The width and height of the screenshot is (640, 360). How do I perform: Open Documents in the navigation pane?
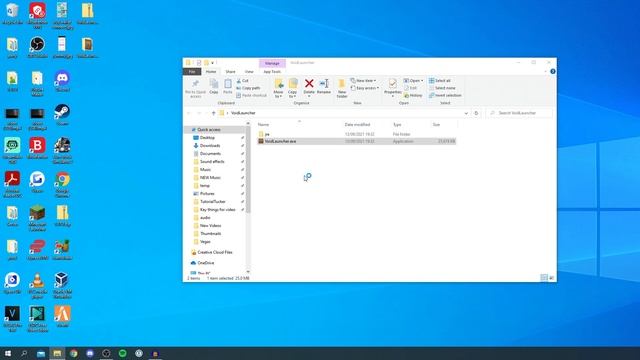pos(210,154)
